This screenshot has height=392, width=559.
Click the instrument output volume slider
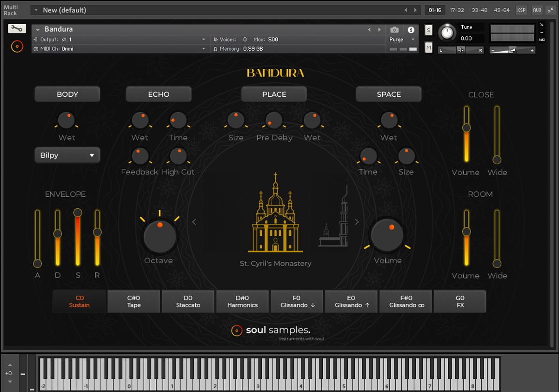pyautogui.click(x=512, y=50)
